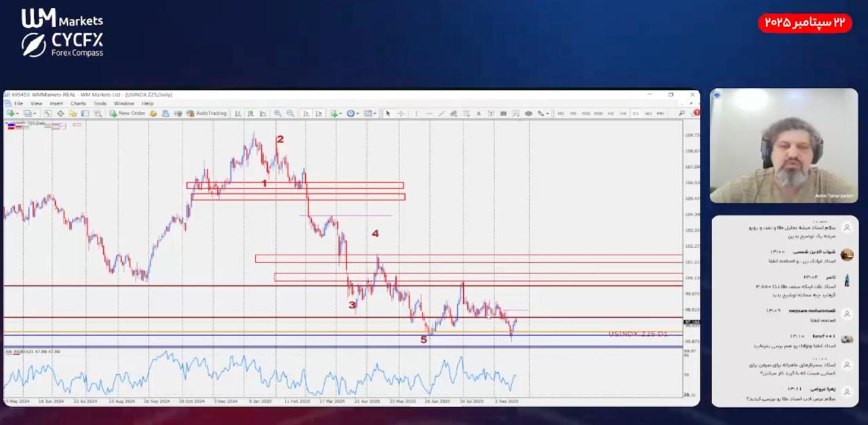The height and width of the screenshot is (425, 868).
Task: Pick the text 'A' annotation tool
Action: pos(478,114)
